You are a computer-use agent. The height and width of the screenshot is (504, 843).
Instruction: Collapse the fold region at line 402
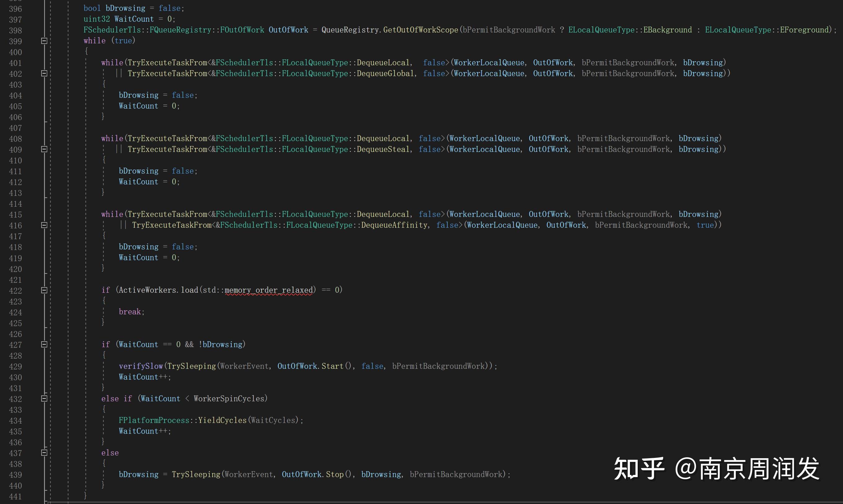click(x=44, y=73)
